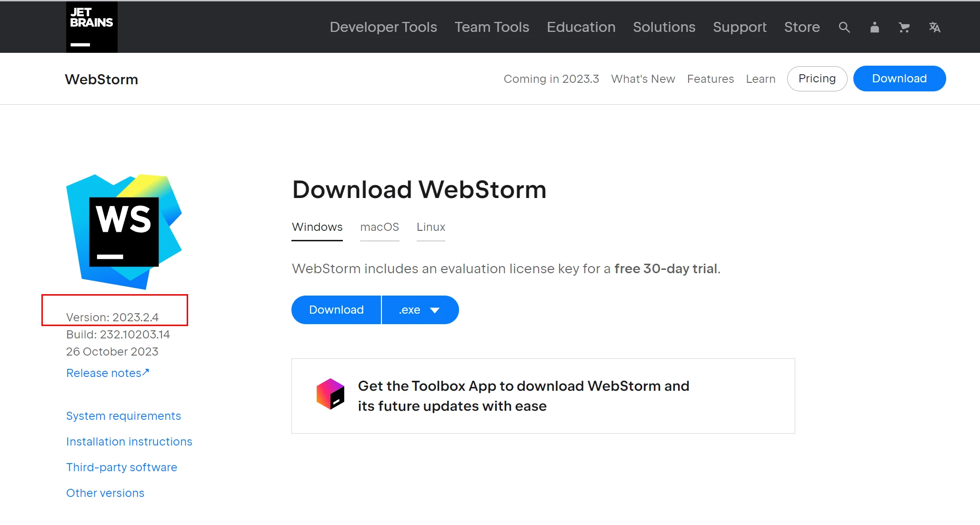Click header Download button top right

(899, 79)
